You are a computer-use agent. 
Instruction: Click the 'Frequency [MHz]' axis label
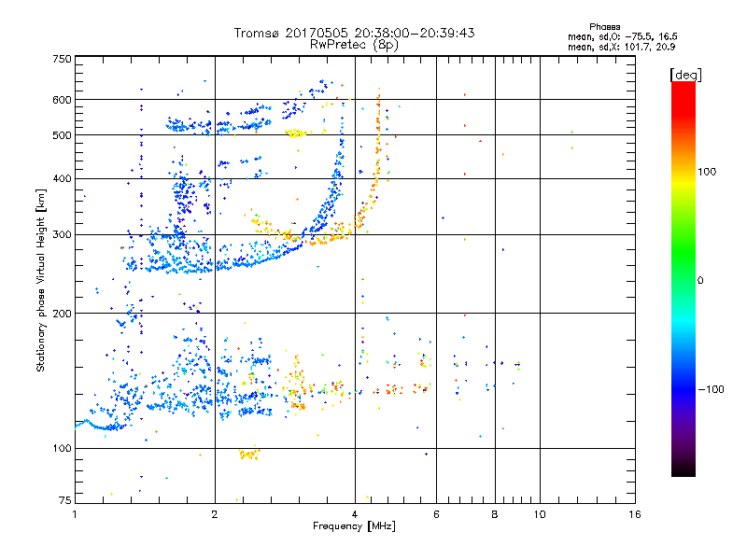coord(354,526)
